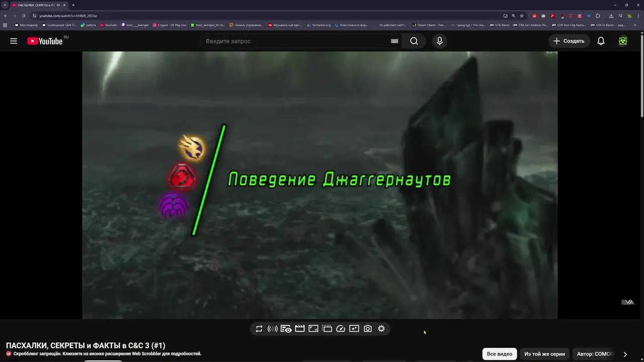This screenshot has width=644, height=362.
Task: Open the 'работа' bookmark
Action: (x=89, y=25)
